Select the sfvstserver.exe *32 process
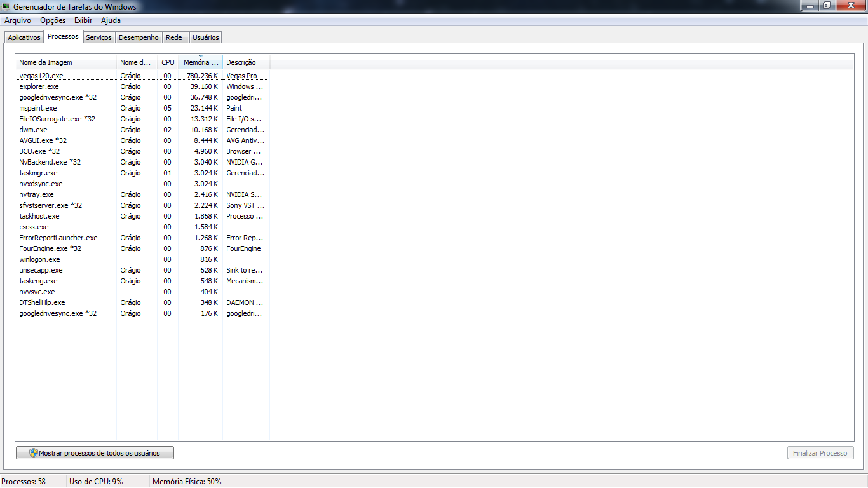This screenshot has height=488, width=868. [142, 205]
